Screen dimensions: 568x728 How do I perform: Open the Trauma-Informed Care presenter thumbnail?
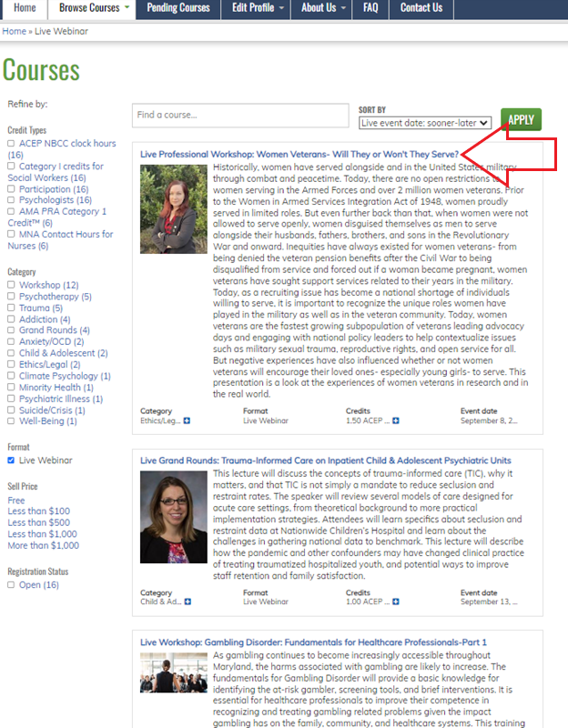pos(174,516)
